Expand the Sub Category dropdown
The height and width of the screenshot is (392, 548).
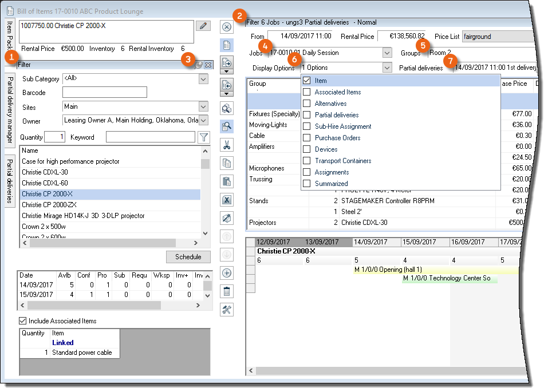[x=203, y=79]
